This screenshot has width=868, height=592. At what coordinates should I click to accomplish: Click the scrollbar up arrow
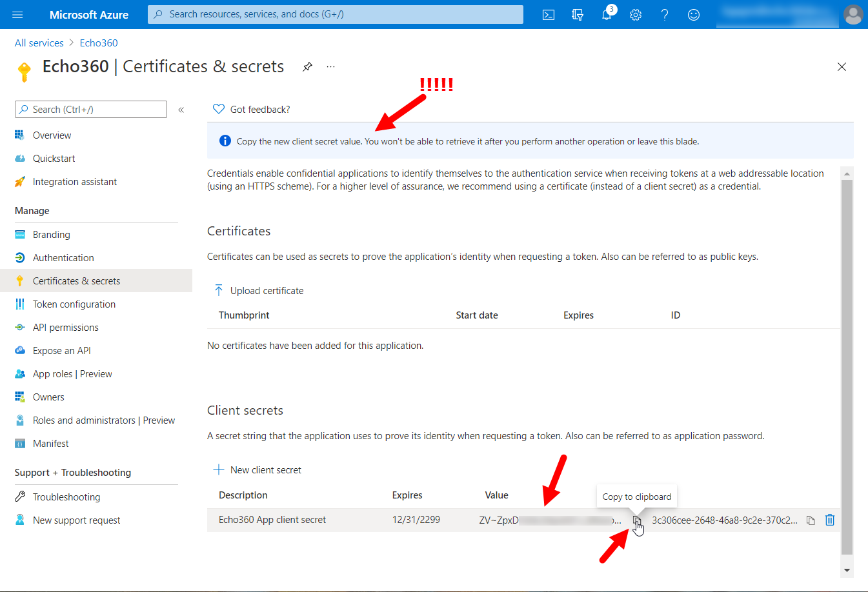(847, 173)
